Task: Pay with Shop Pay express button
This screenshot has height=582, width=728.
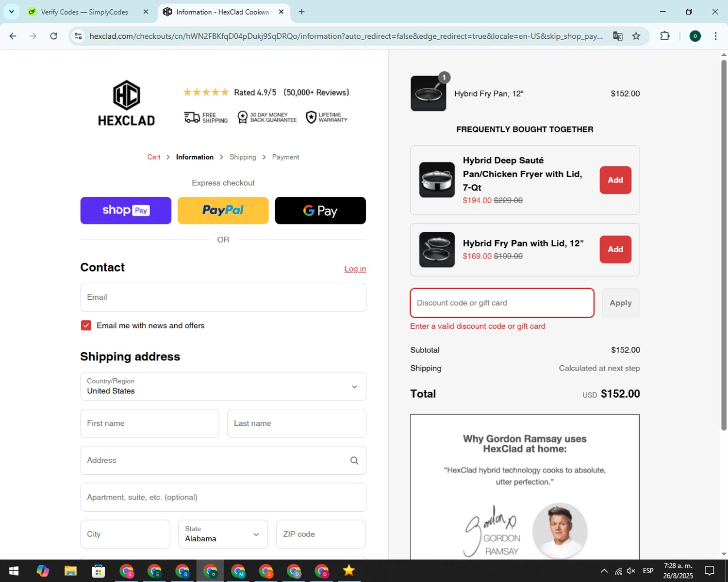Action: coord(126,210)
